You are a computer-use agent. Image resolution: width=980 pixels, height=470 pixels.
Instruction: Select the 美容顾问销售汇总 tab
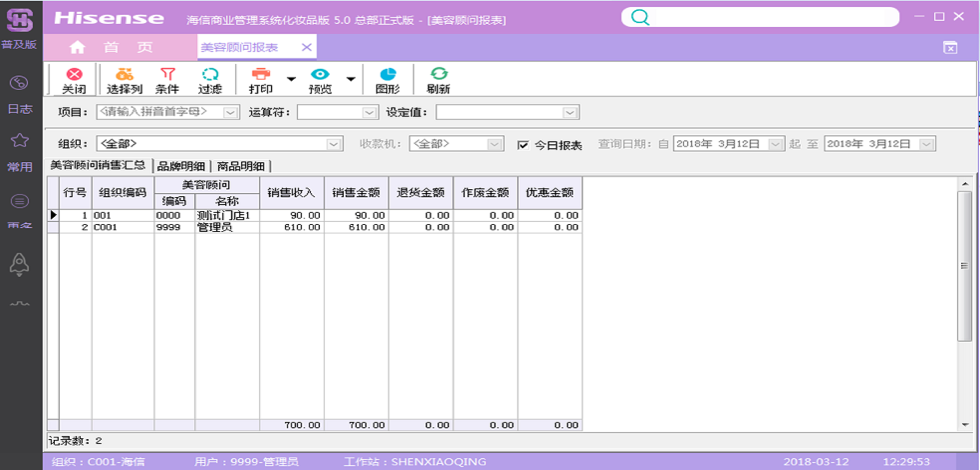coord(98,165)
